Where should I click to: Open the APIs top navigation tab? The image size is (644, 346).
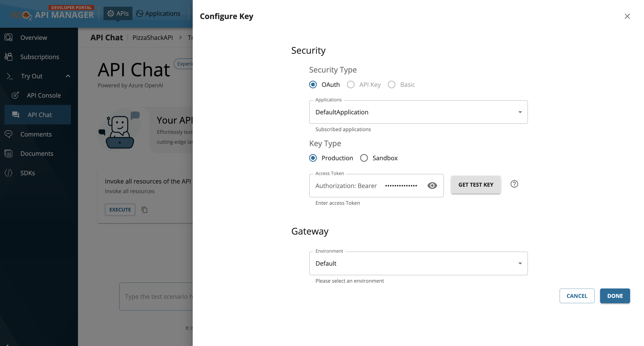coord(118,13)
